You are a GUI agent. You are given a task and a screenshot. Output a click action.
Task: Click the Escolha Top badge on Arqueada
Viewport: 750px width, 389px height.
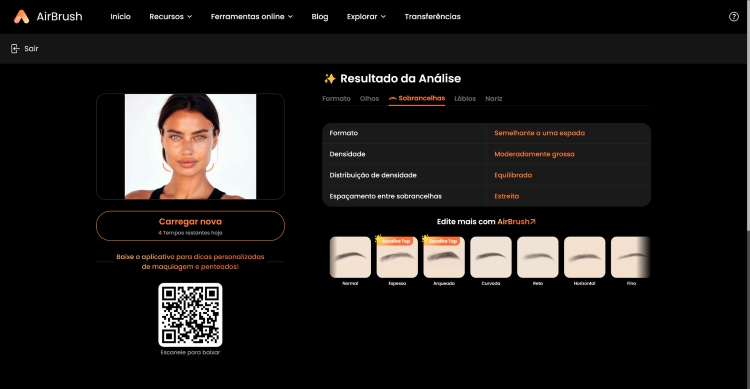(441, 241)
